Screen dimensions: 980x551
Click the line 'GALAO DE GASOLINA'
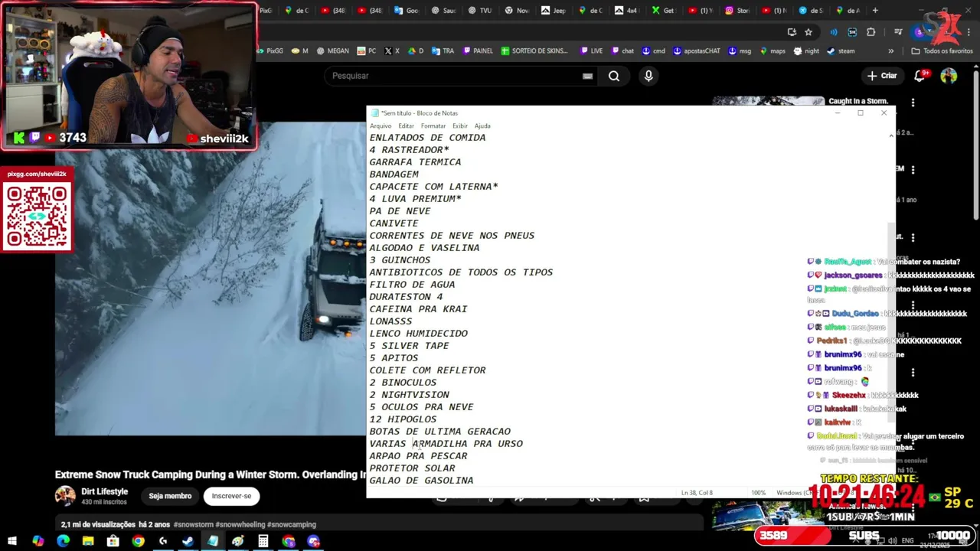pyautogui.click(x=421, y=480)
